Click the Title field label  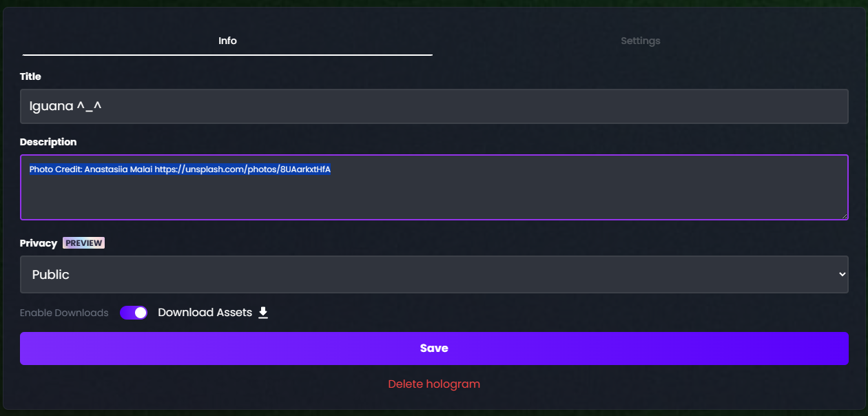(x=30, y=76)
